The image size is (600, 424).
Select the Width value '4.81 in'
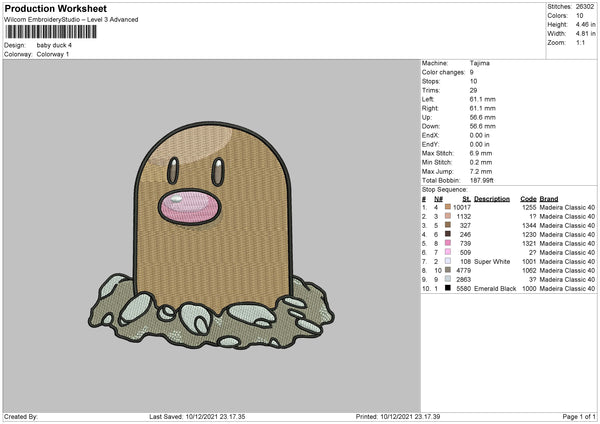[x=585, y=34]
